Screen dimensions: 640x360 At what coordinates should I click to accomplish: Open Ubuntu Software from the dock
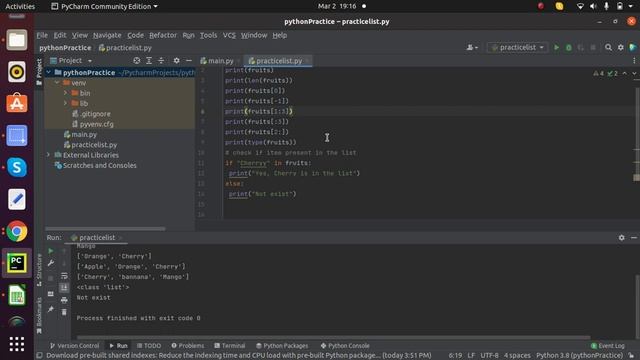coord(17,104)
